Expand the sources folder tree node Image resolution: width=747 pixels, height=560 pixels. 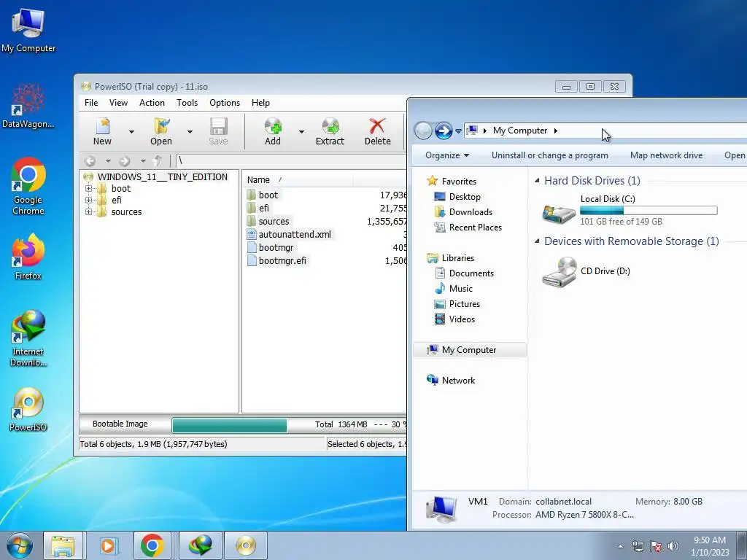click(x=88, y=212)
